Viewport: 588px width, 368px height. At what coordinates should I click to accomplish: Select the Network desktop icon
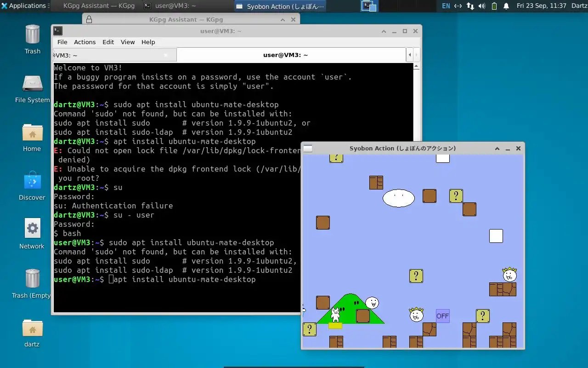32,234
